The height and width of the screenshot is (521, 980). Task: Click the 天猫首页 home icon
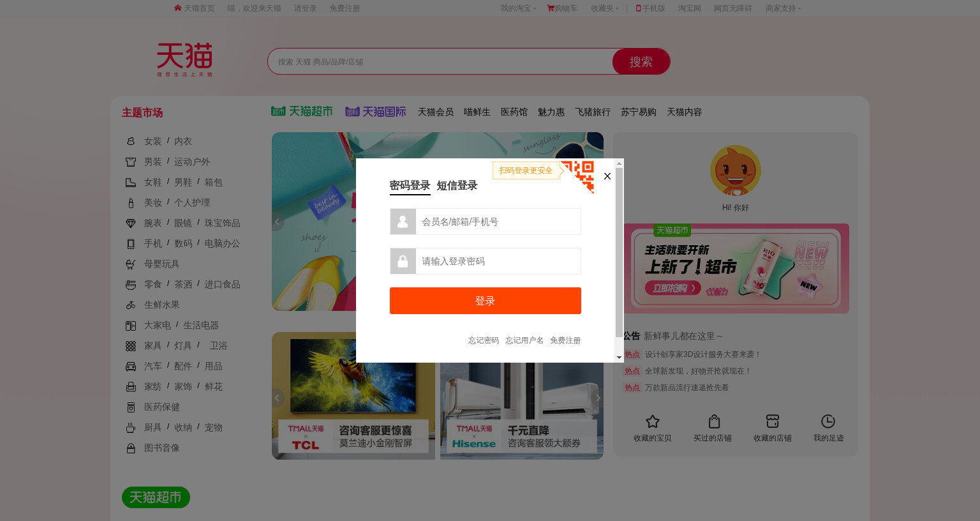click(178, 8)
